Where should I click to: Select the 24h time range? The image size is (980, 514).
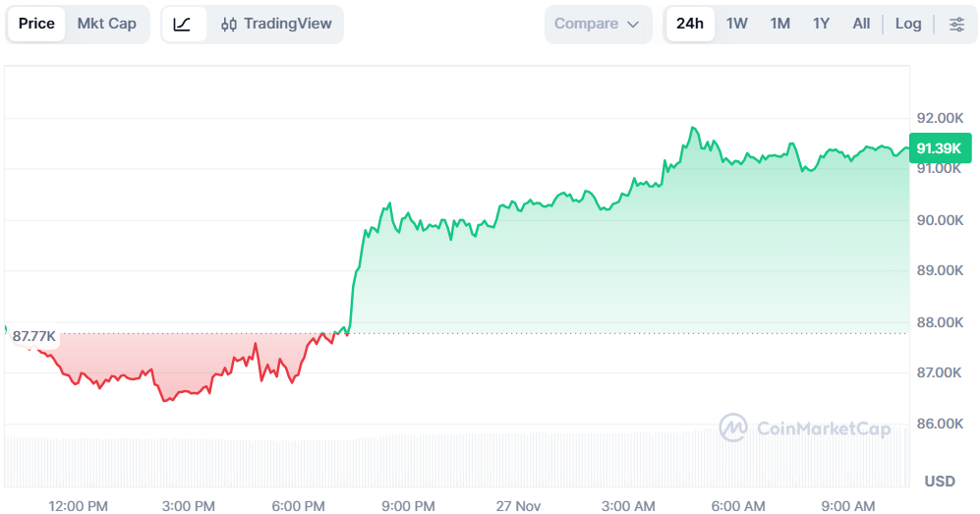[x=690, y=24]
